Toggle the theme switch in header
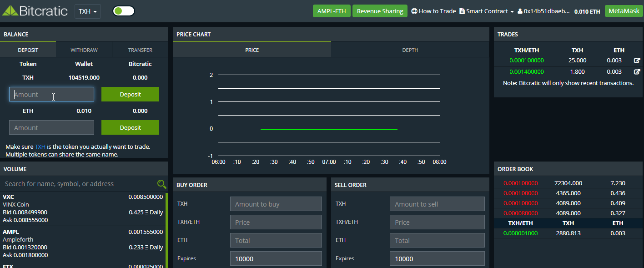 pyautogui.click(x=124, y=11)
